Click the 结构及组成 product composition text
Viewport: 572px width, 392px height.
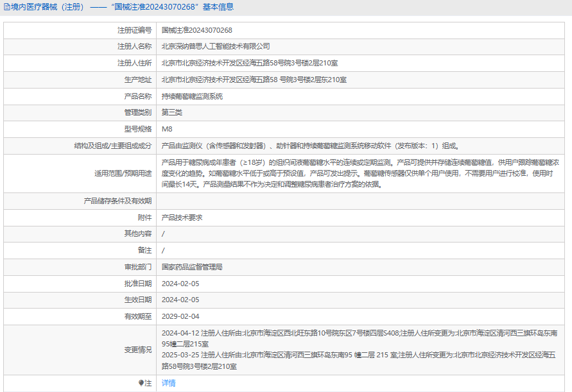[x=310, y=146]
